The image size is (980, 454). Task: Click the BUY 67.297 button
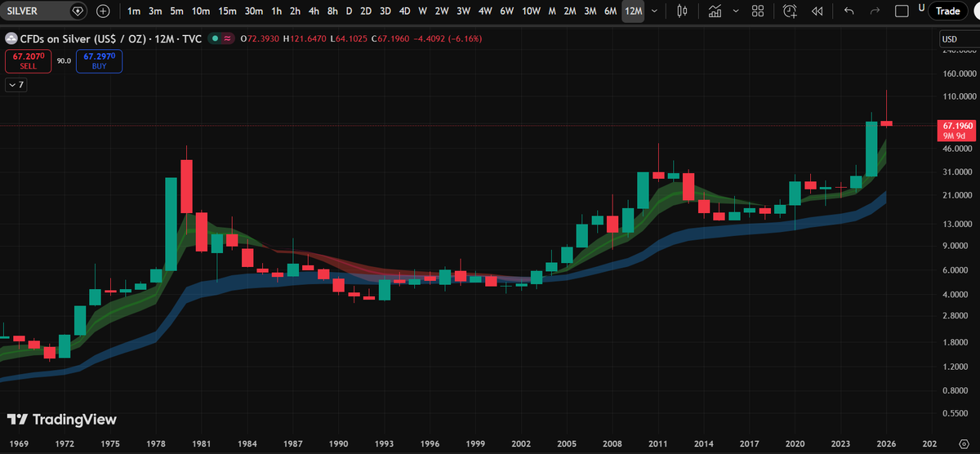pyautogui.click(x=100, y=61)
